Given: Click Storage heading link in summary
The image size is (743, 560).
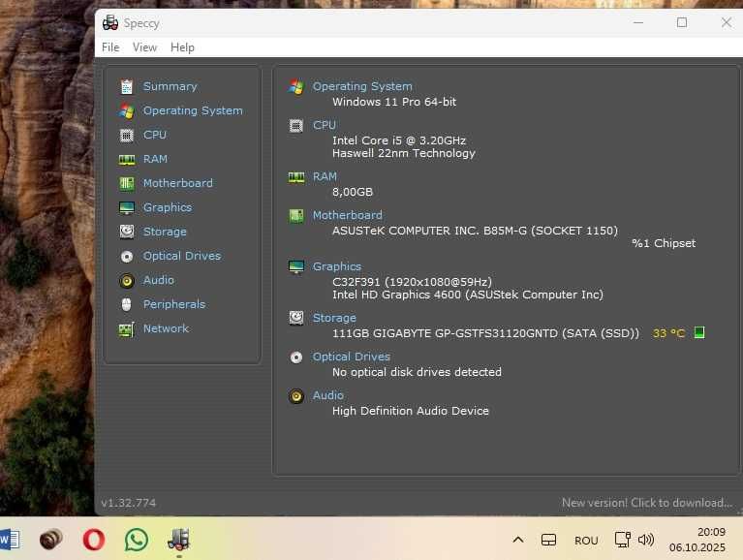Looking at the screenshot, I should [x=334, y=318].
